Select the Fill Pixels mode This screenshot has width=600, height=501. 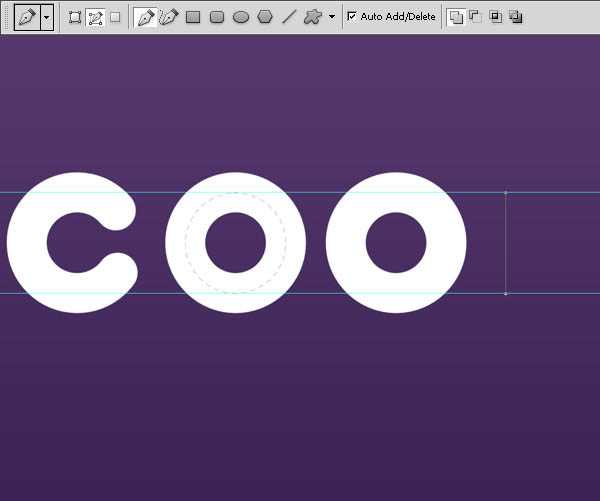click(115, 17)
